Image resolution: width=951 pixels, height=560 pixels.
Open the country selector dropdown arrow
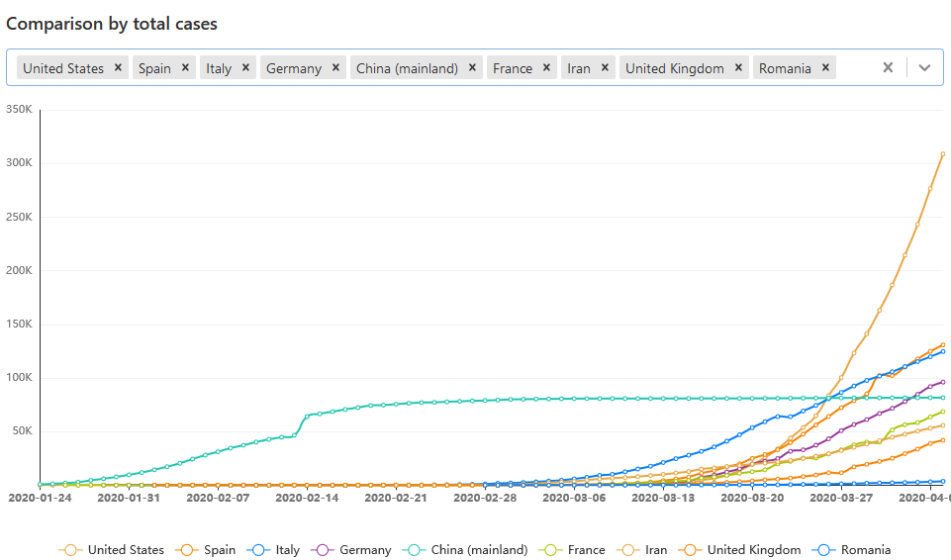pyautogui.click(x=924, y=68)
